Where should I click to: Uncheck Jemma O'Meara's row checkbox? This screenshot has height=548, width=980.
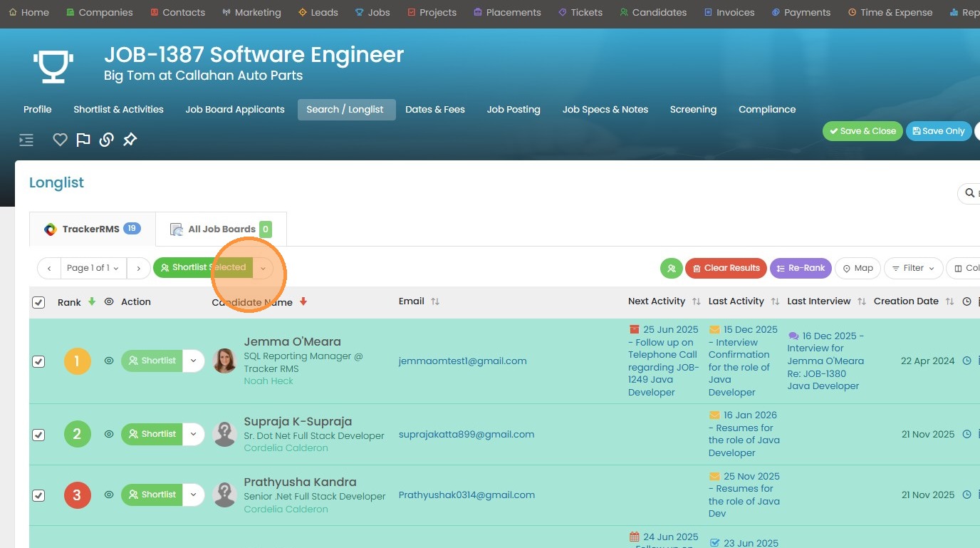tap(38, 361)
